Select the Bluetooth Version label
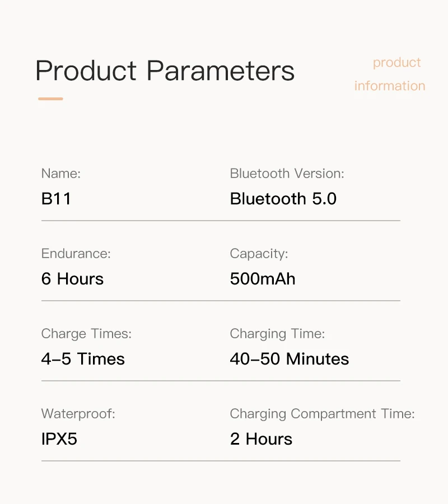 [287, 173]
